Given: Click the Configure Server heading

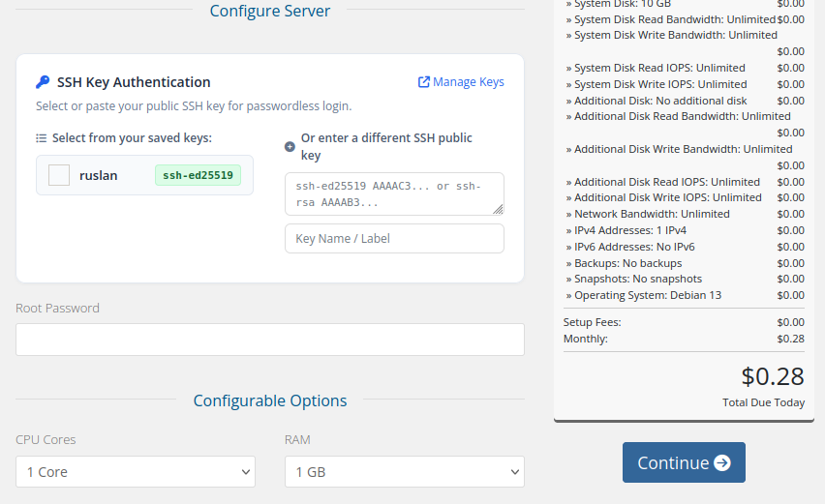Looking at the screenshot, I should (x=270, y=11).
